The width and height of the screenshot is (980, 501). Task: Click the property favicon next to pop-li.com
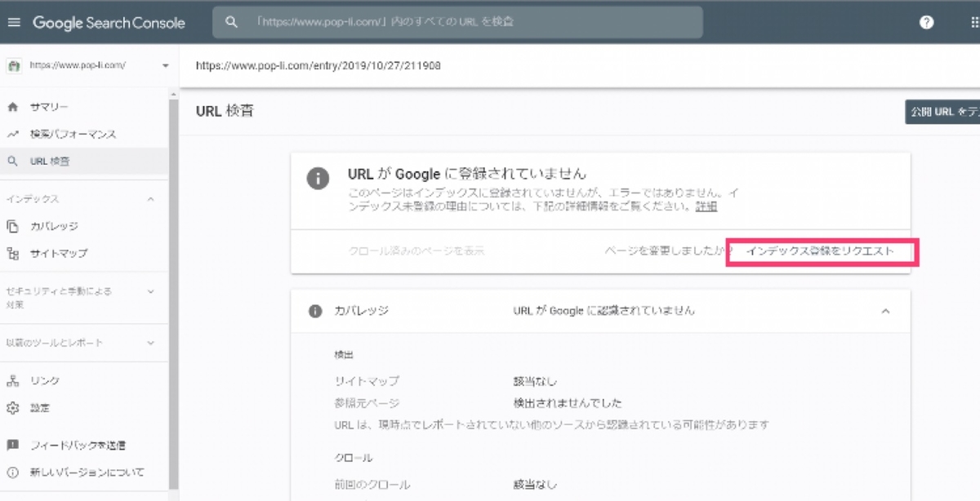click(14, 65)
